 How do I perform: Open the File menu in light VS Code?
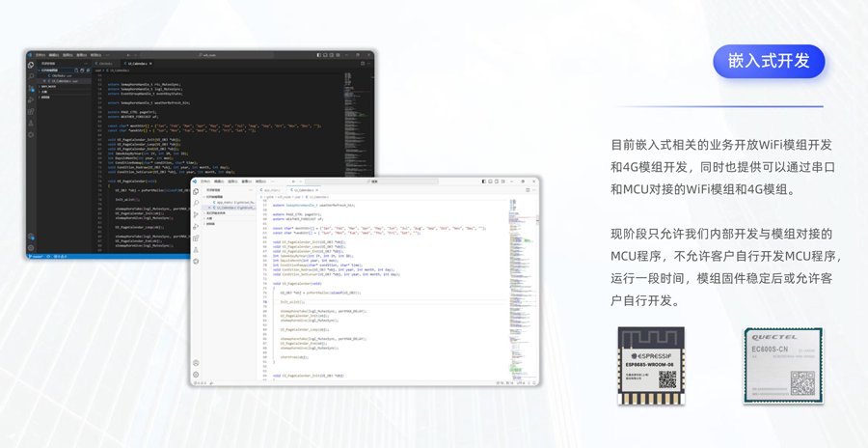click(204, 182)
